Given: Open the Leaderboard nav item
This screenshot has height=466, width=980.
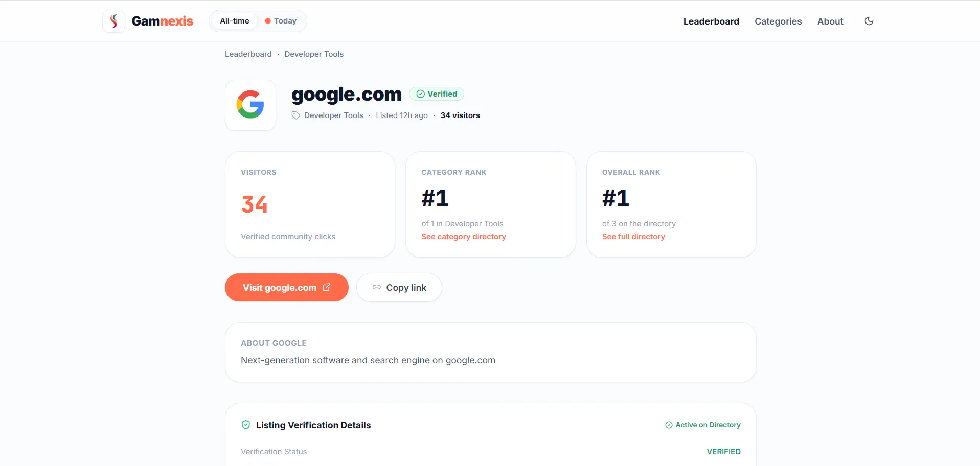Looking at the screenshot, I should [711, 21].
